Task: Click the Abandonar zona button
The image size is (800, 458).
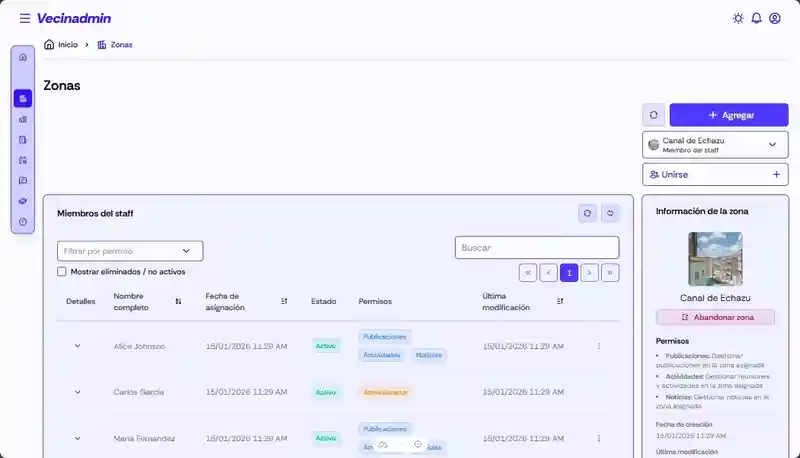Action: 715,317
